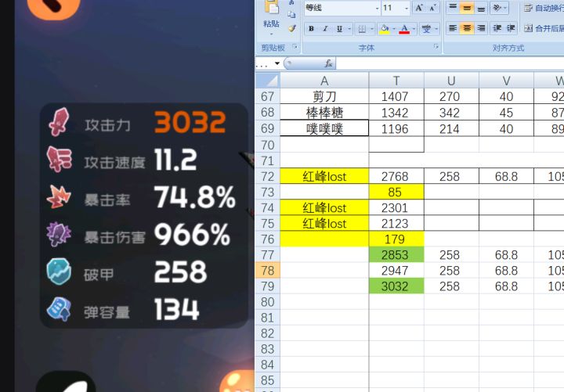564x392 pixels.
Task: Select column V header
Action: point(506,81)
